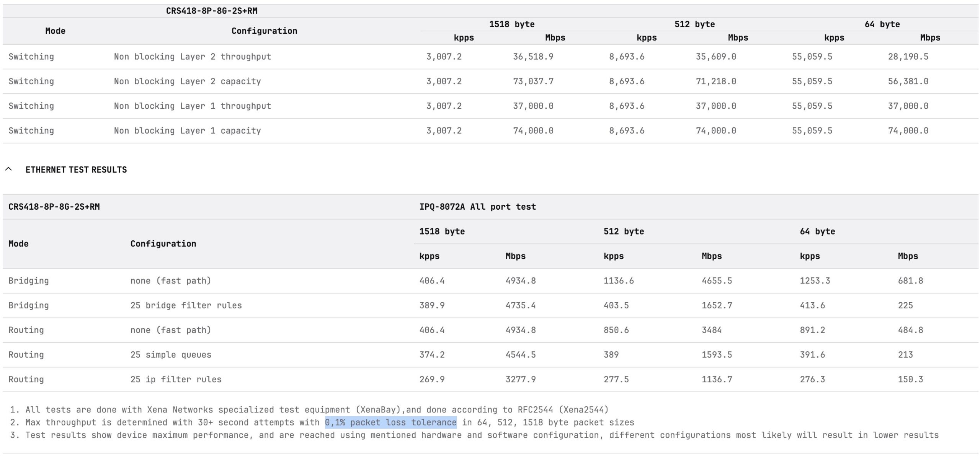The width and height of the screenshot is (980, 463).
Task: Click the 25 ip filter rules row label
Action: pyautogui.click(x=176, y=379)
